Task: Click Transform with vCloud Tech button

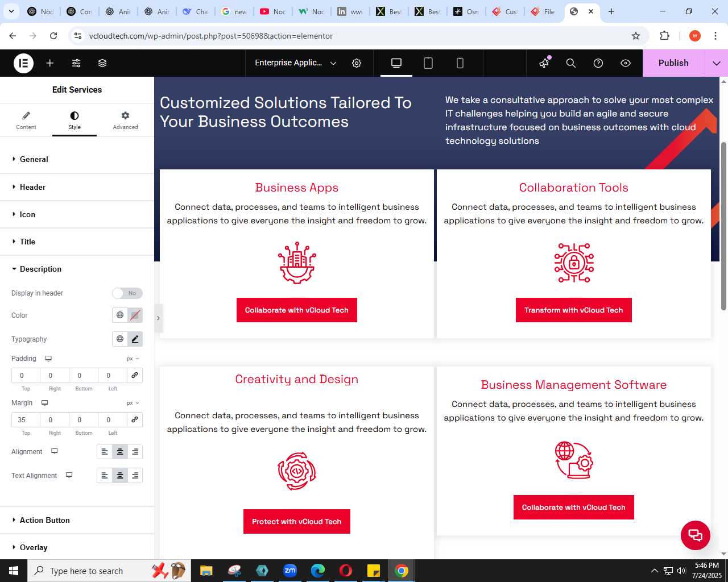Action: pos(574,310)
